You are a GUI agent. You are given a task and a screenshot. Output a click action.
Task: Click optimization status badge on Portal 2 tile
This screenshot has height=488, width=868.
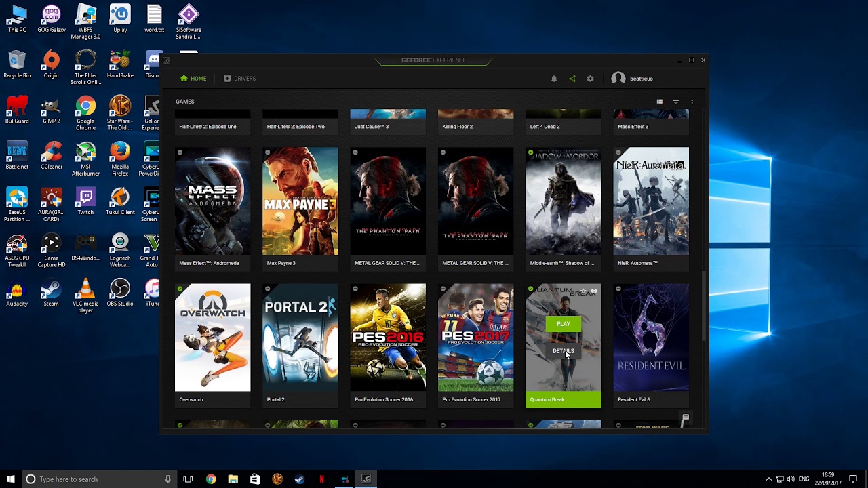point(267,289)
